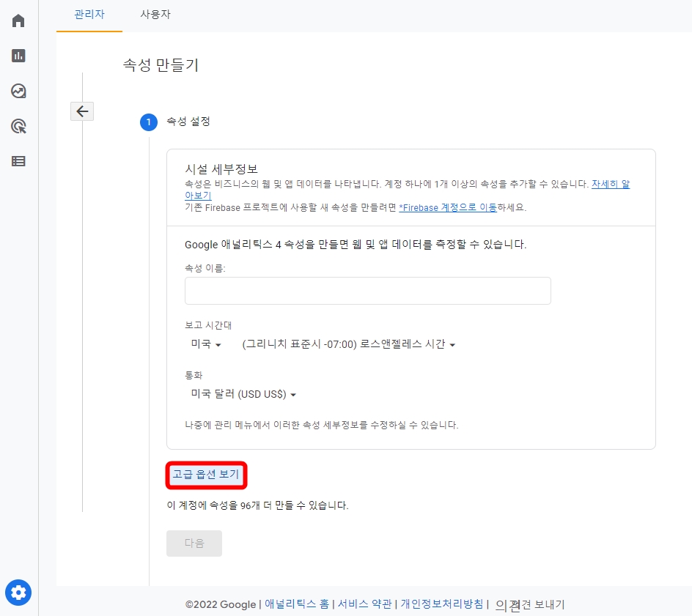This screenshot has height=616, width=692.
Task: Click the back arrow above 속성 설정
Action: click(x=81, y=111)
